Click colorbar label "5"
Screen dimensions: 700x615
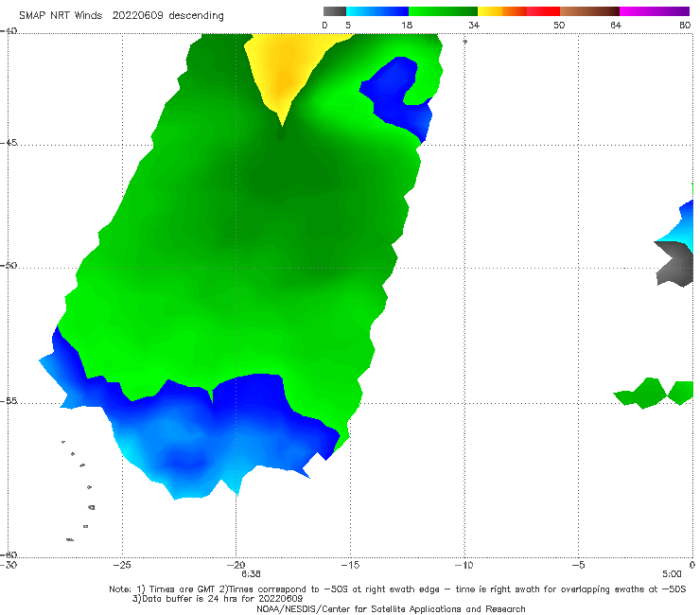348,25
